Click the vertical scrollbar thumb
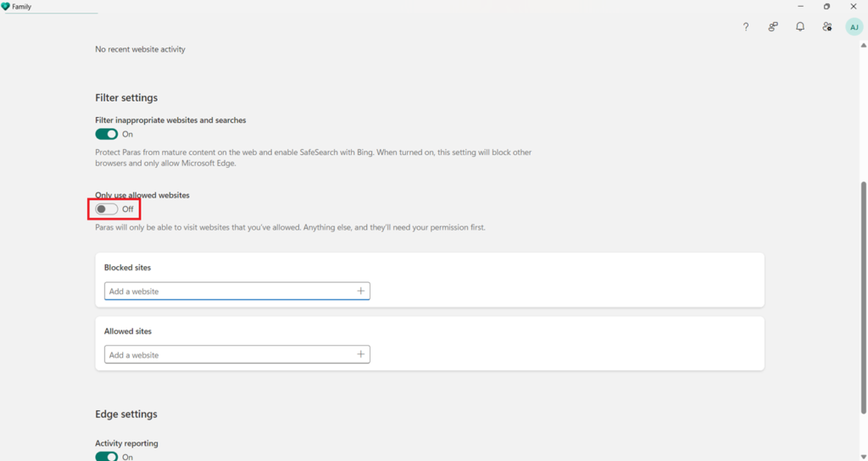The height and width of the screenshot is (461, 868). point(863,297)
